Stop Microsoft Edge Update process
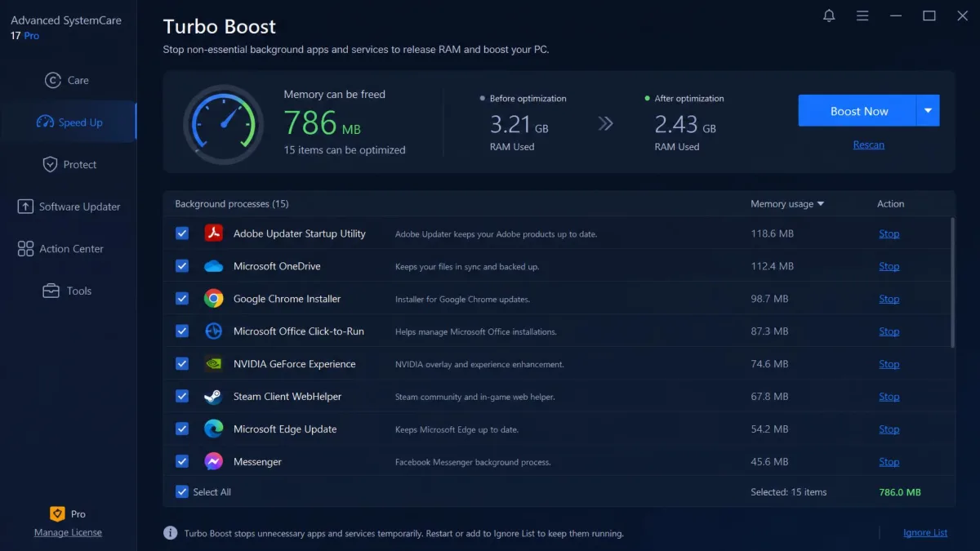Viewport: 980px width, 551px height. (889, 429)
